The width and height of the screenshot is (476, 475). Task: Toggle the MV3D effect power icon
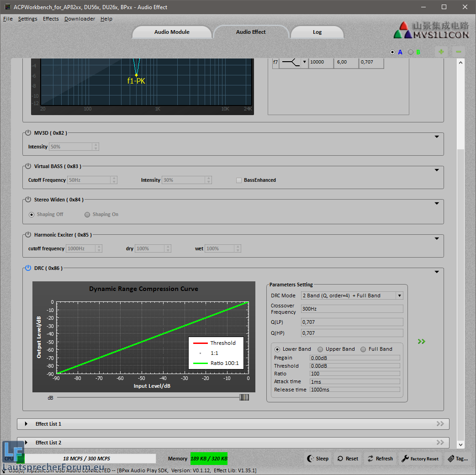pos(28,133)
